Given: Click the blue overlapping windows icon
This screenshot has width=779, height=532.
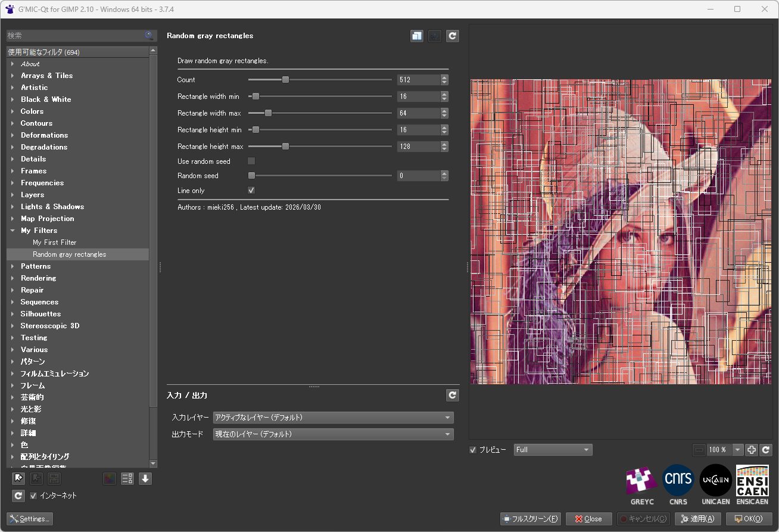Looking at the screenshot, I should (417, 36).
